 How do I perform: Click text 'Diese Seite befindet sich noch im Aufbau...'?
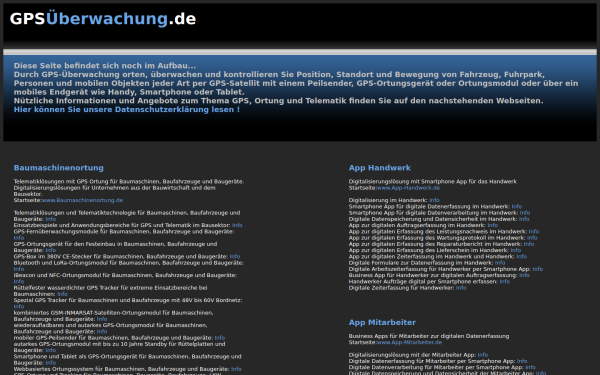(x=105, y=65)
